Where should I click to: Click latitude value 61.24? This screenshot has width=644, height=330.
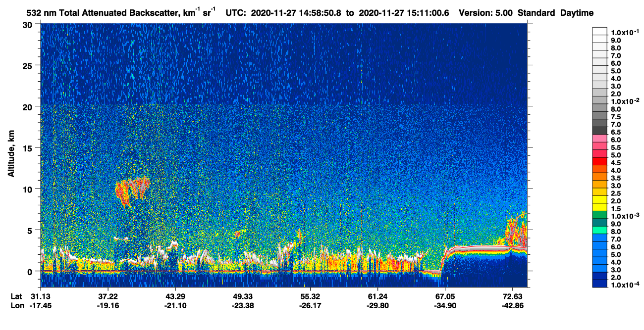[377, 296]
